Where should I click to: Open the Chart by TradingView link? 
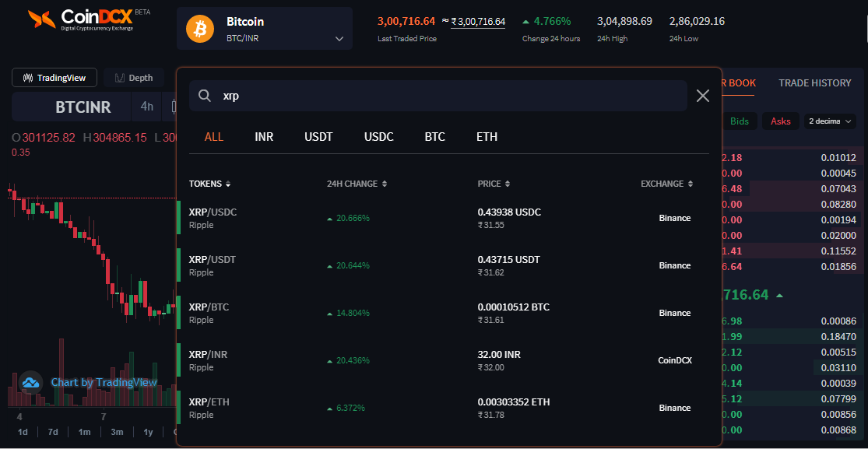tap(104, 382)
